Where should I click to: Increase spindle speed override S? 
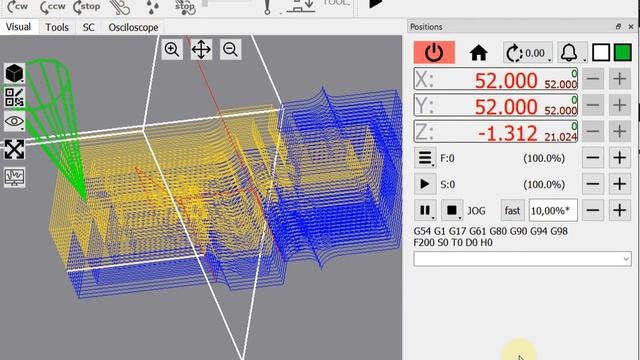[620, 184]
